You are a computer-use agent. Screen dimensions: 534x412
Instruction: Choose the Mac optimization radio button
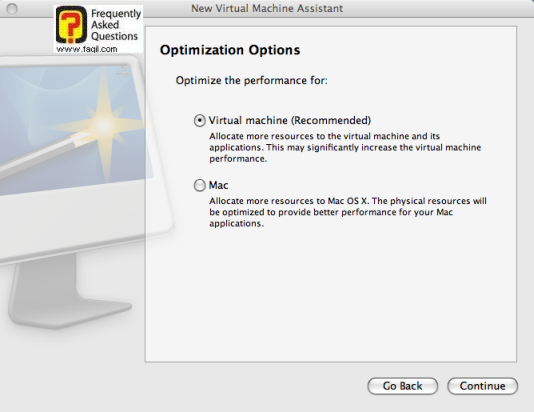click(x=200, y=185)
